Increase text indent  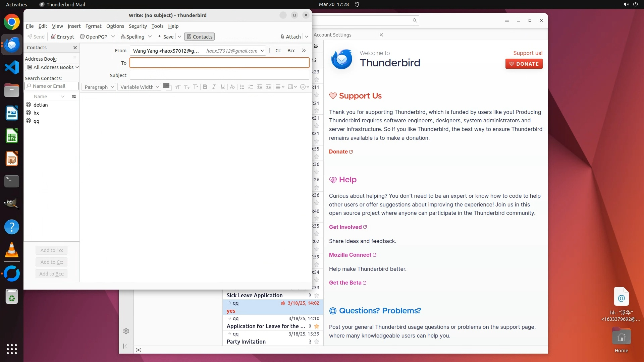pos(268,87)
